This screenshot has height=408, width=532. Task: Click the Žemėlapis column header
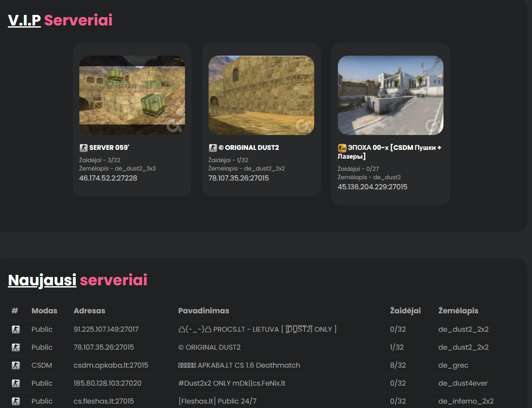[x=458, y=311]
